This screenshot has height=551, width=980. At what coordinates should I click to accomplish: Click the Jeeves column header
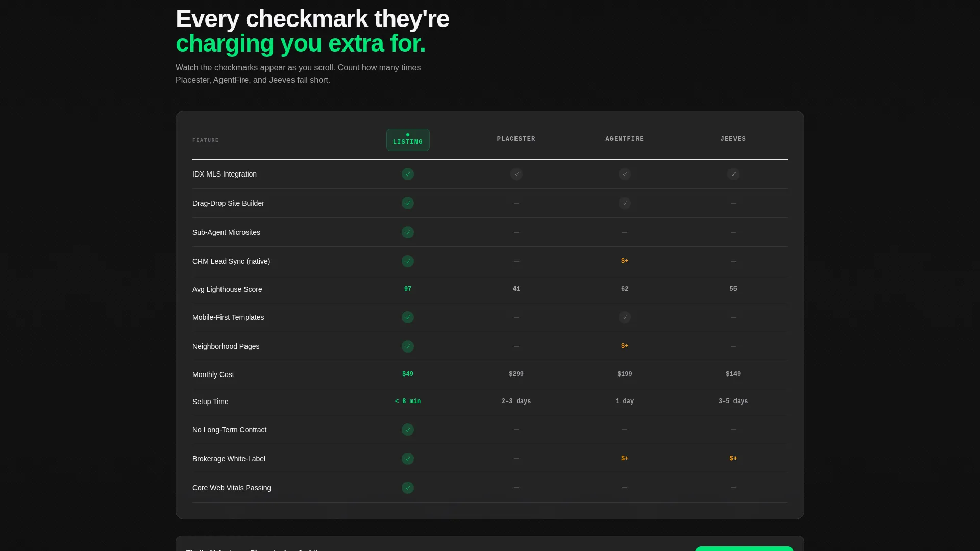coord(733,139)
